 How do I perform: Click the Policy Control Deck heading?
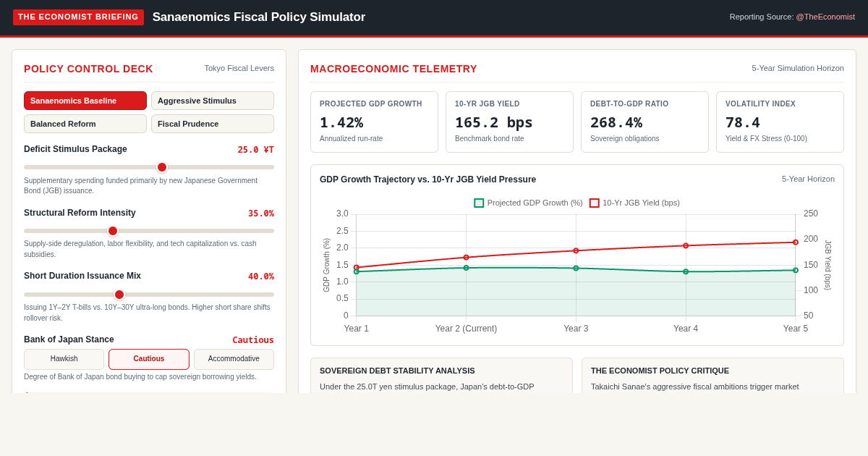point(88,69)
